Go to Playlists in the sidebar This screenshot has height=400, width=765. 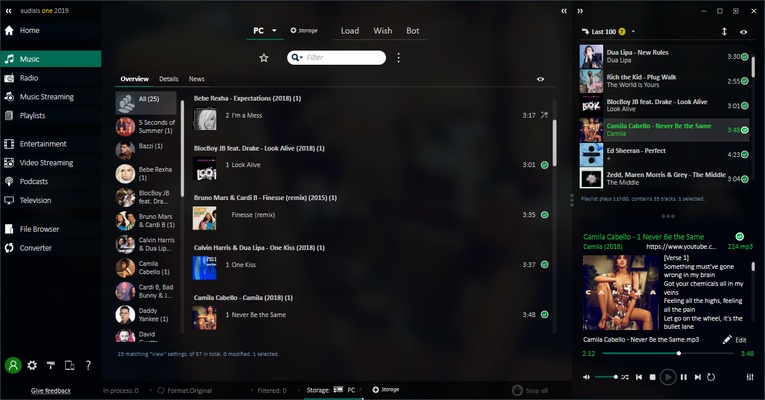pos(32,116)
